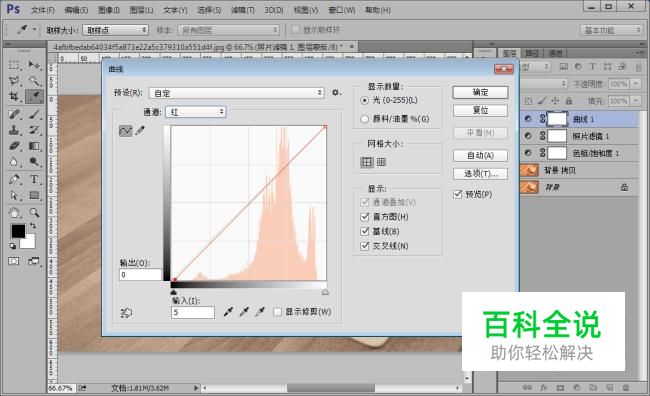Click the trash delete-layer icon in Layers panel
This screenshot has width=650, height=396.
click(626, 388)
